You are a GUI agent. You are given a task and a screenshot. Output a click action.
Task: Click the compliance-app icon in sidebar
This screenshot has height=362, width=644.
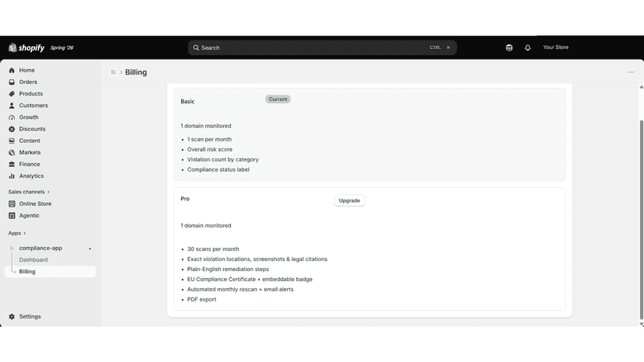pyautogui.click(x=12, y=248)
